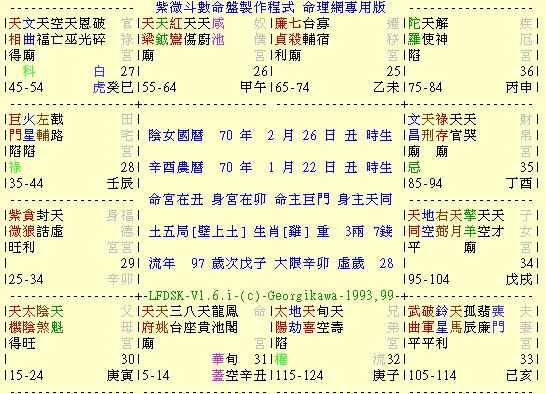Select the 命宮在丑 text
Image resolution: width=546 pixels, height=394 pixels.
pos(176,199)
